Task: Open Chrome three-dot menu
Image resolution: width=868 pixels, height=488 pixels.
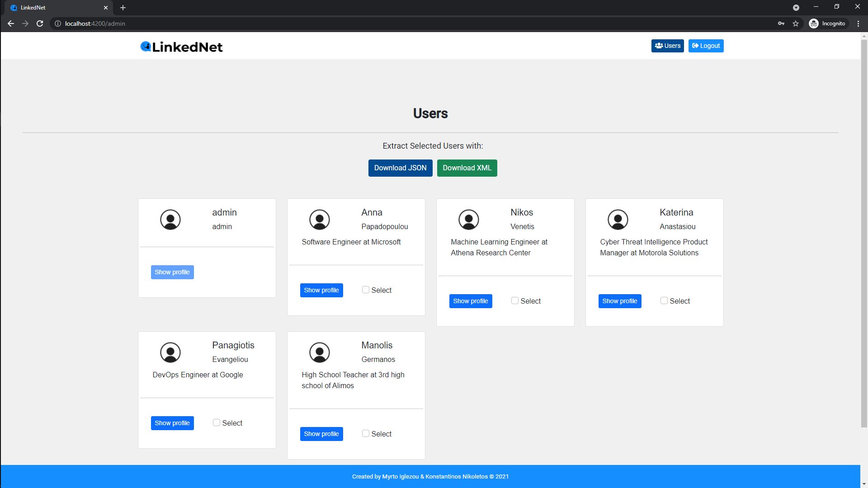Action: 858,23
